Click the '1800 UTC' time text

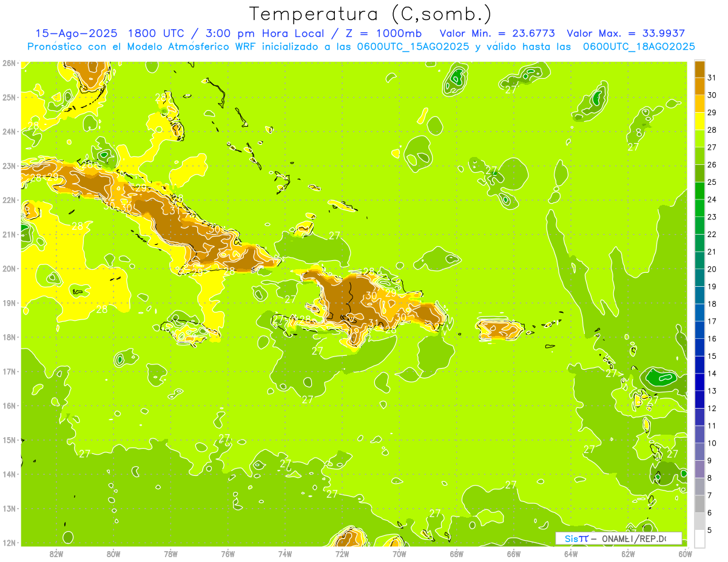[x=157, y=33]
